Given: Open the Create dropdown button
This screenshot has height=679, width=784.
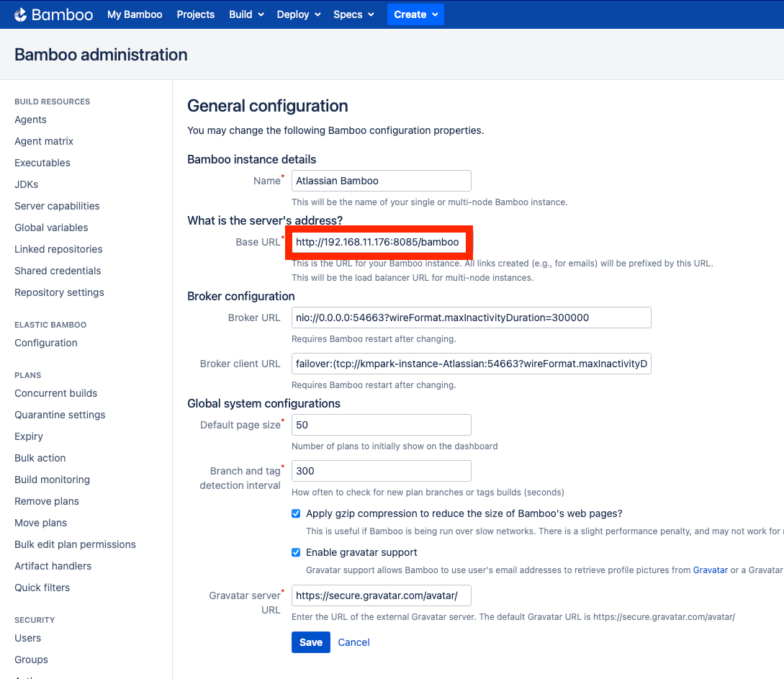Looking at the screenshot, I should point(415,14).
